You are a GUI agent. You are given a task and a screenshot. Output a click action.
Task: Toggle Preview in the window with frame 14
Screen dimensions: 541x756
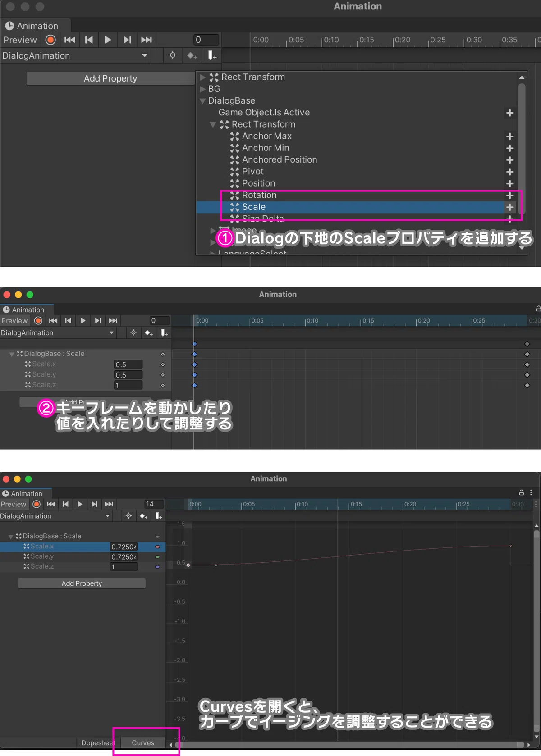pyautogui.click(x=14, y=504)
